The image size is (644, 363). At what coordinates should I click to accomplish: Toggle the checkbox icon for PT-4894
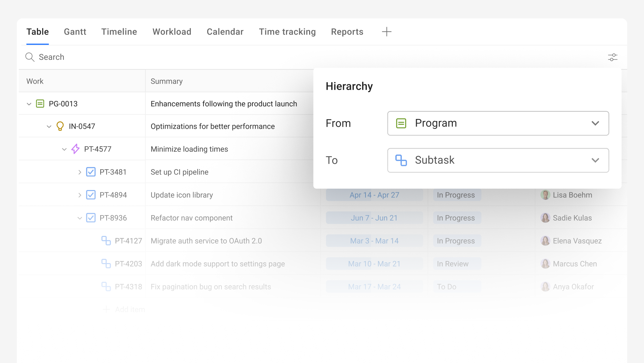(91, 195)
